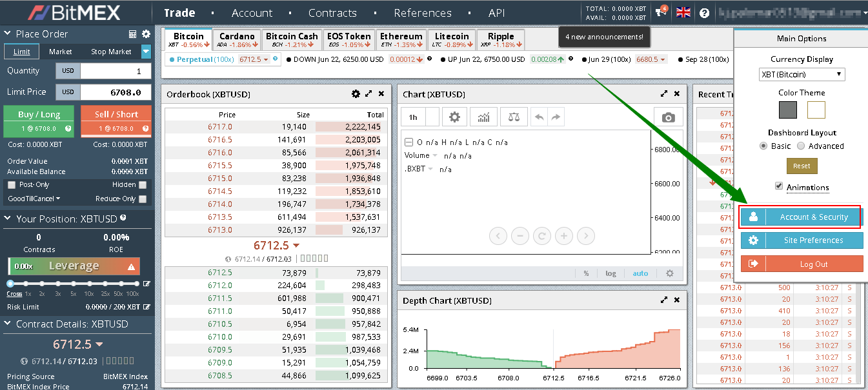Expand the Orderbook panel to fullscreen
Screen dimensions: 868x390
(368, 94)
